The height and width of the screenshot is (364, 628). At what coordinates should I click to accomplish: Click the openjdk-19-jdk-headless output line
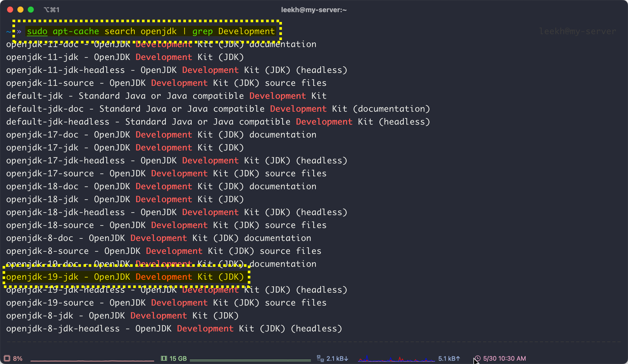pyautogui.click(x=177, y=290)
